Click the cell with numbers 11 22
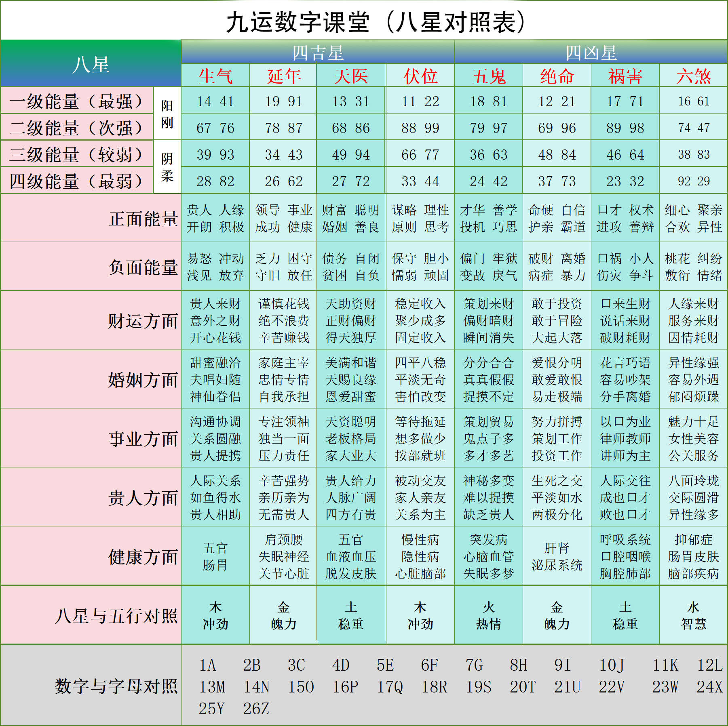This screenshot has width=728, height=726. click(420, 101)
